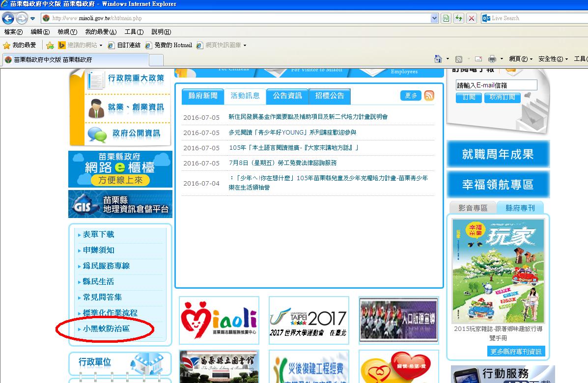Click the browser Back button
The height and width of the screenshot is (383, 588).
click(8, 18)
